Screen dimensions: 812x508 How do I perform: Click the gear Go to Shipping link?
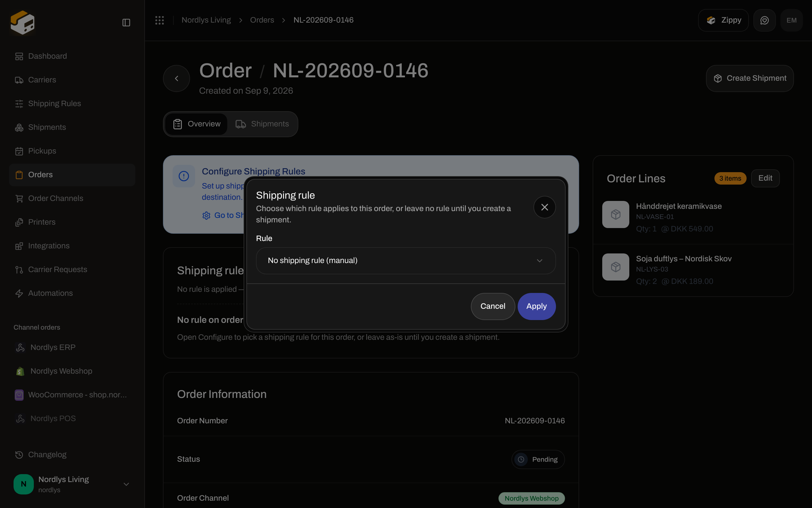224,215
